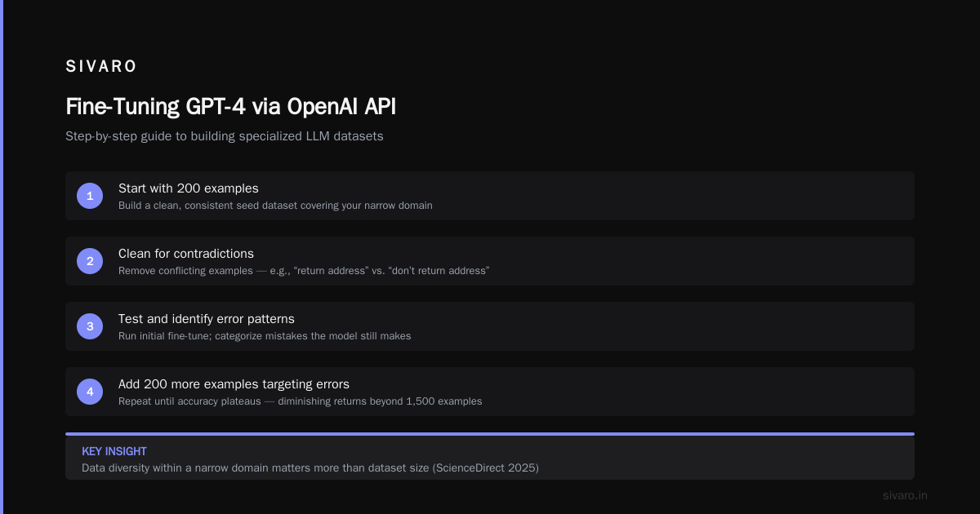Click the step 1 number circle
The image size is (980, 514).
(90, 196)
